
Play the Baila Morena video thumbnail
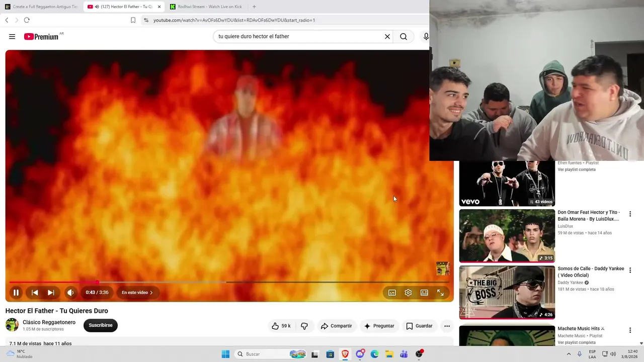click(507, 236)
